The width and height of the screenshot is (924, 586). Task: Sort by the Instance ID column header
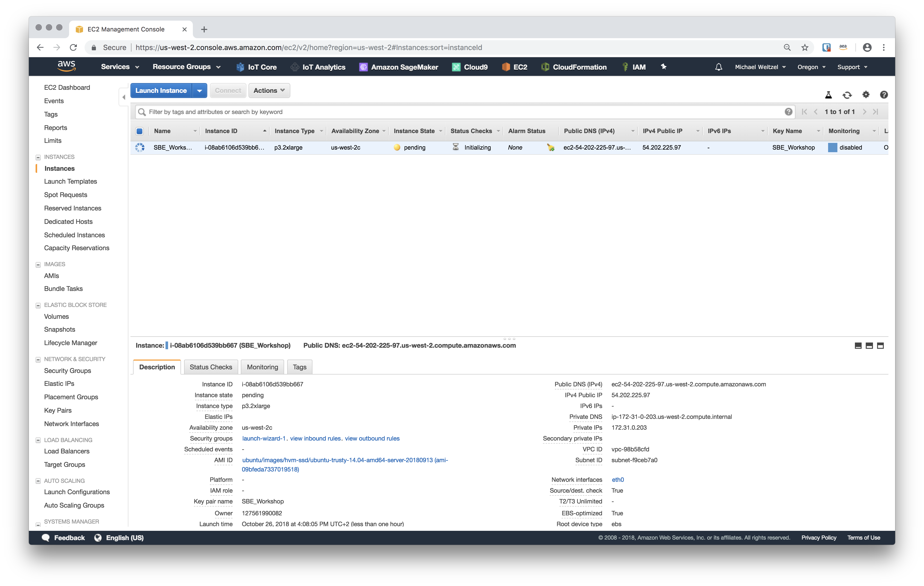point(235,131)
